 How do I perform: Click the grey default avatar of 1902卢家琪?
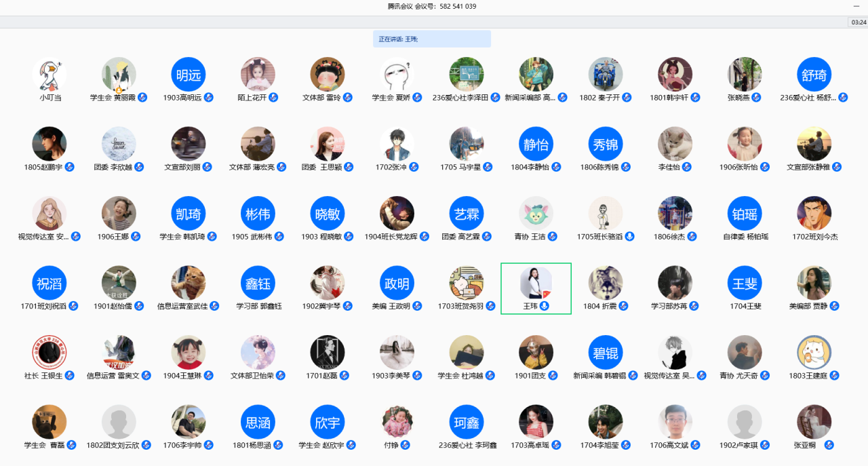point(745,422)
